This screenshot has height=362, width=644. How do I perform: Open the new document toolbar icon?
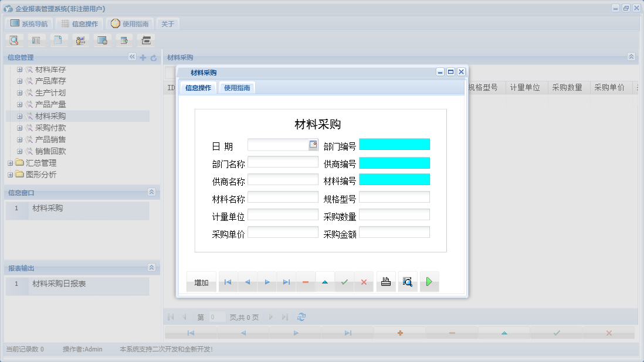point(58,40)
